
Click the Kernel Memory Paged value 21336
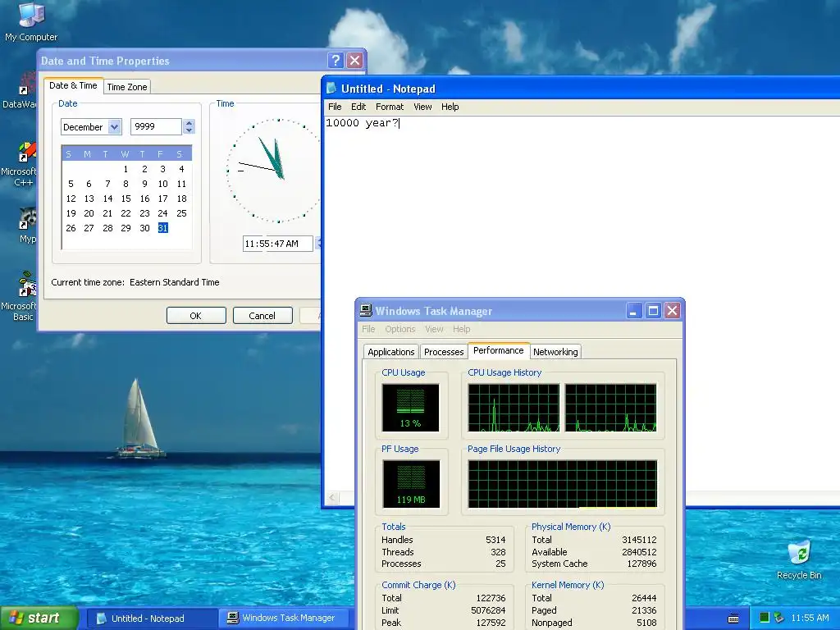(x=645, y=610)
